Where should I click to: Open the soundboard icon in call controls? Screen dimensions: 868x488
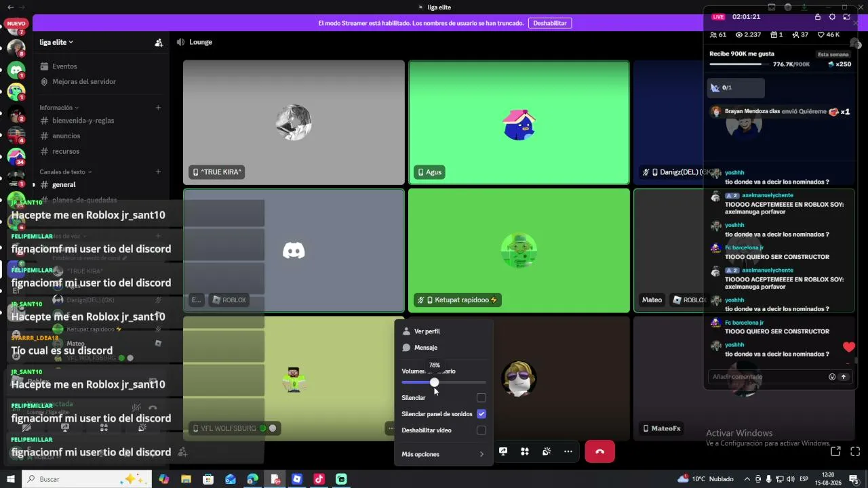tap(547, 451)
